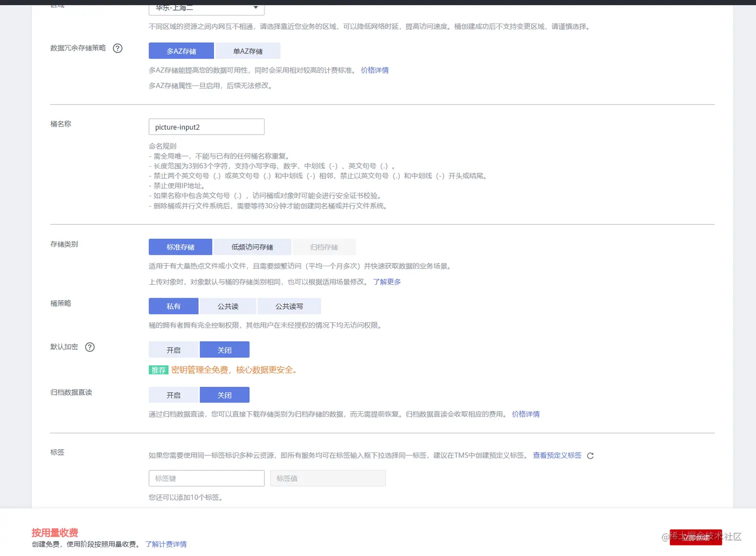Click help icon next to 数据冗余存储策略
This screenshot has width=756, height=556.
tap(117, 48)
